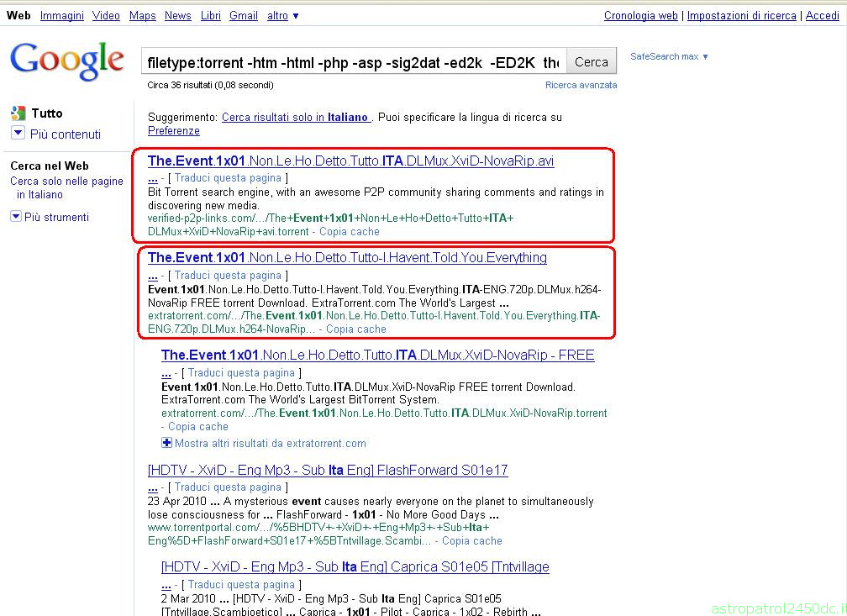Open Copia cache after h264-NovaRip URL
The width and height of the screenshot is (847, 616).
356,329
